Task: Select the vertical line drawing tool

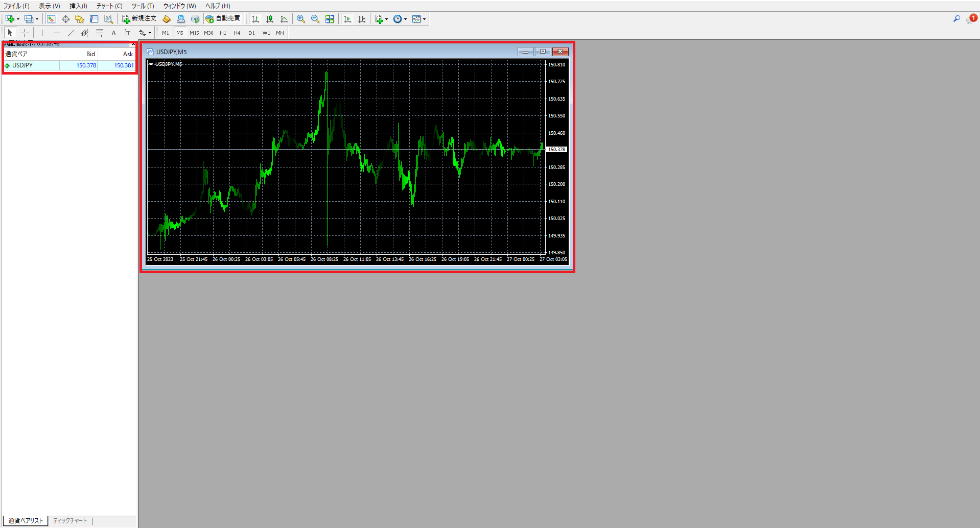Action: point(42,33)
